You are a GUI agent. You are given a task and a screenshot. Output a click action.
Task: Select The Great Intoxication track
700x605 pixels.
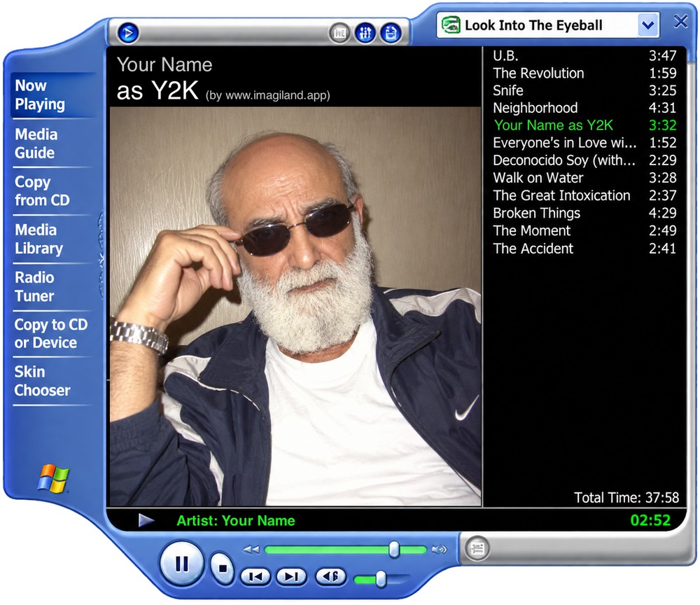(x=584, y=195)
